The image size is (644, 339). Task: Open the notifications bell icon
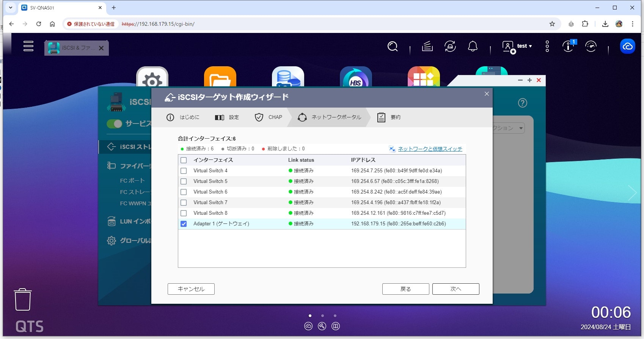coord(473,47)
